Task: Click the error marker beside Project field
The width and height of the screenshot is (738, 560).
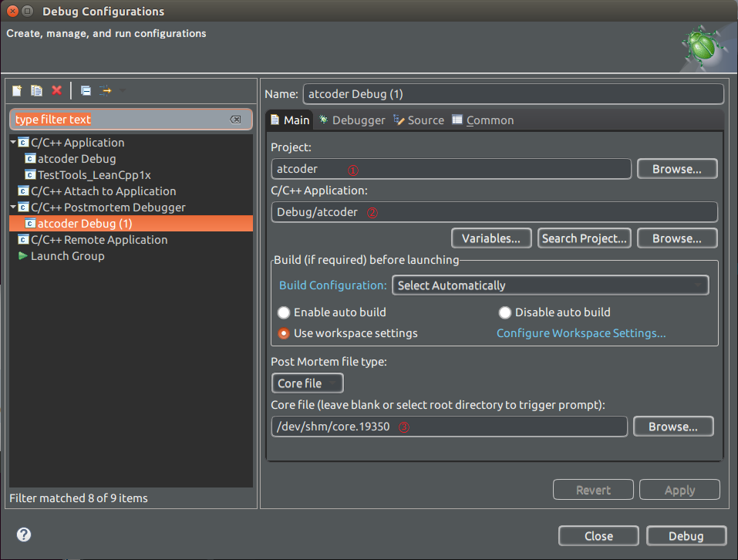Action: (x=352, y=169)
